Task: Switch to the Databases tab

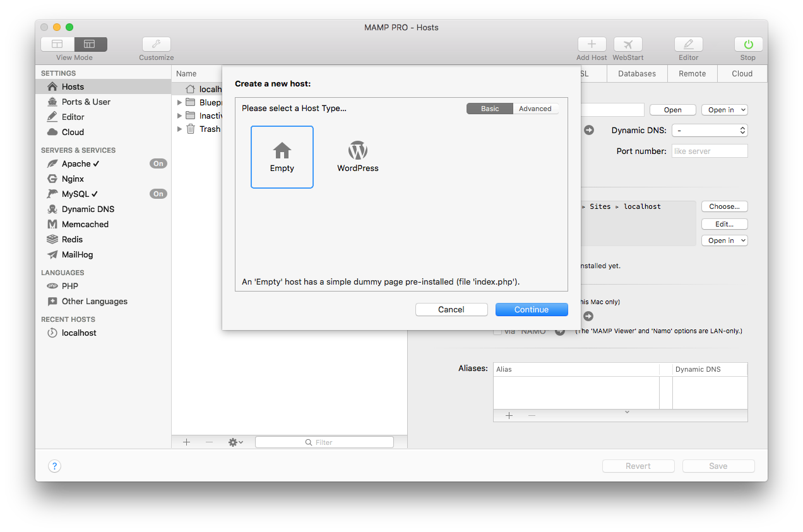Action: point(636,73)
